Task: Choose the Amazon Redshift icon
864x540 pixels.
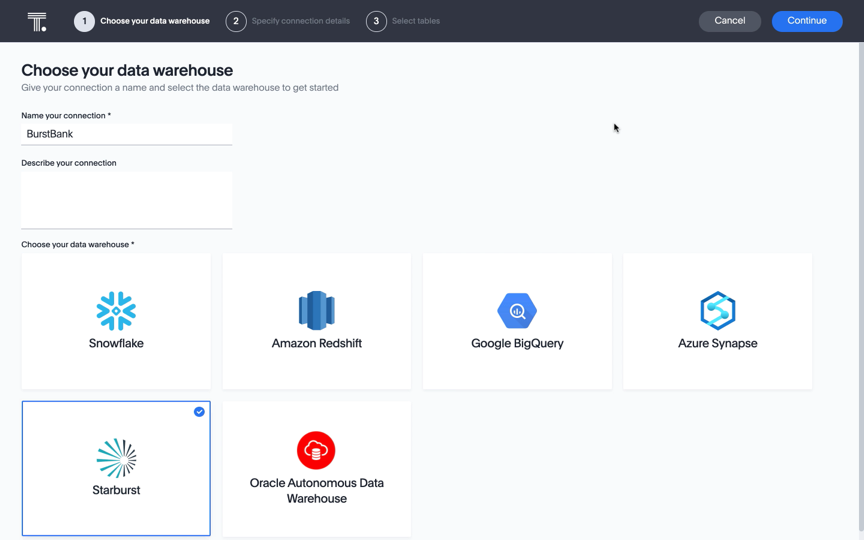Action: (x=316, y=311)
